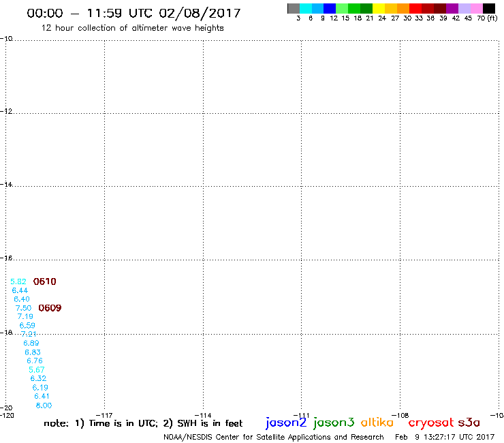Click the -14 latitude axis label
The width and height of the screenshot is (504, 443).
6,184
